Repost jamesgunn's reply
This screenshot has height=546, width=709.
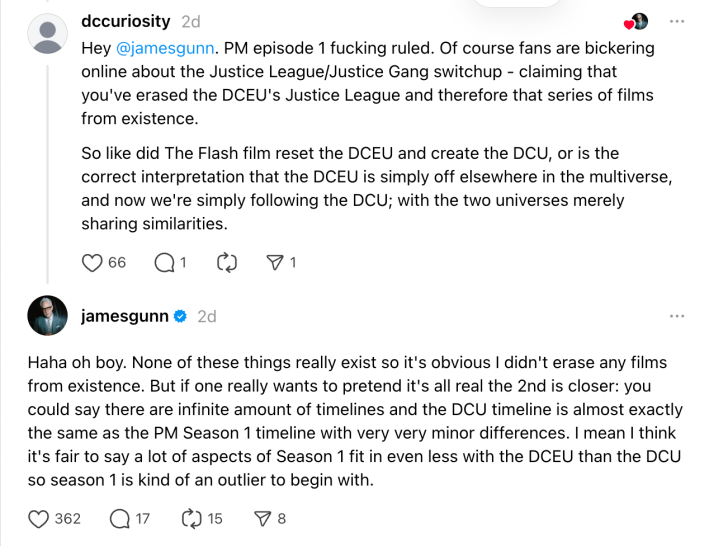click(x=191, y=518)
